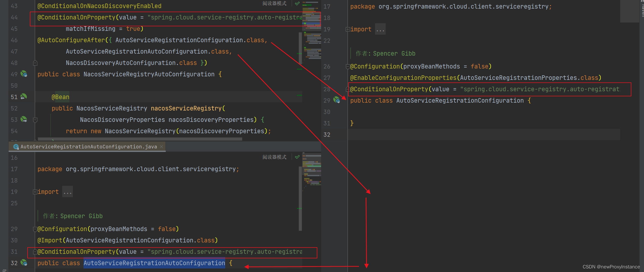
Task: Click the package declaration in the right editor
Action: pos(451,6)
